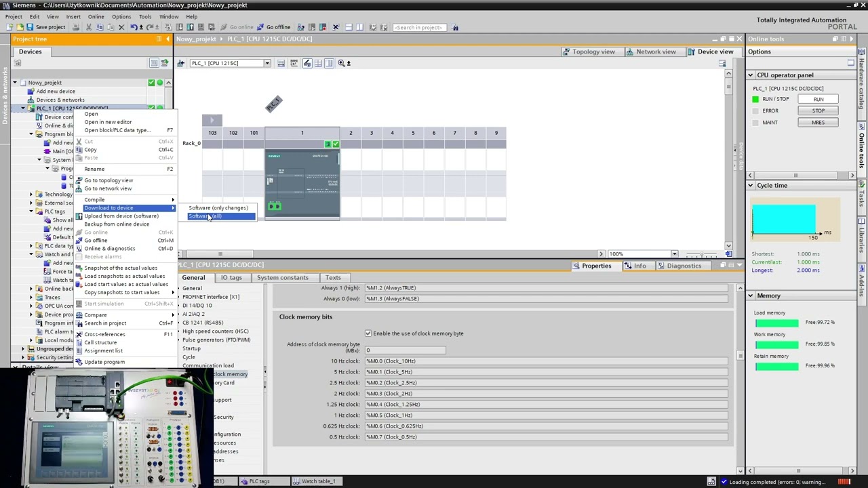Image resolution: width=868 pixels, height=488 pixels.
Task: Click the Save project button
Action: click(45, 27)
